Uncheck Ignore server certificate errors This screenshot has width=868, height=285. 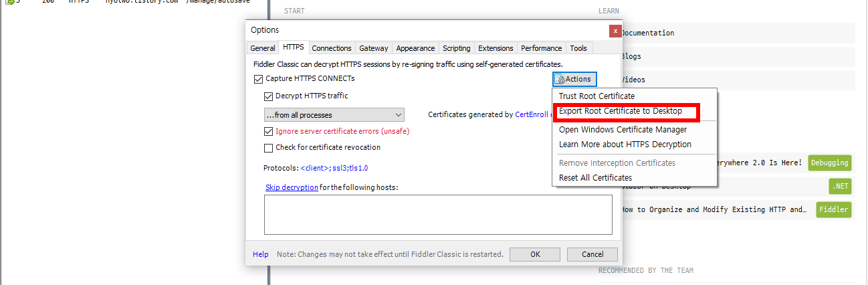pyautogui.click(x=269, y=132)
